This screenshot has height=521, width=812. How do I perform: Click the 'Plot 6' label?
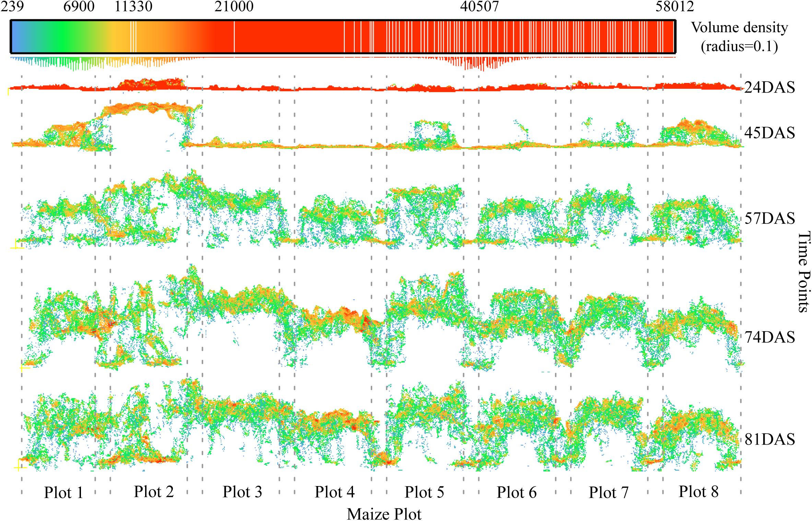coord(516,493)
